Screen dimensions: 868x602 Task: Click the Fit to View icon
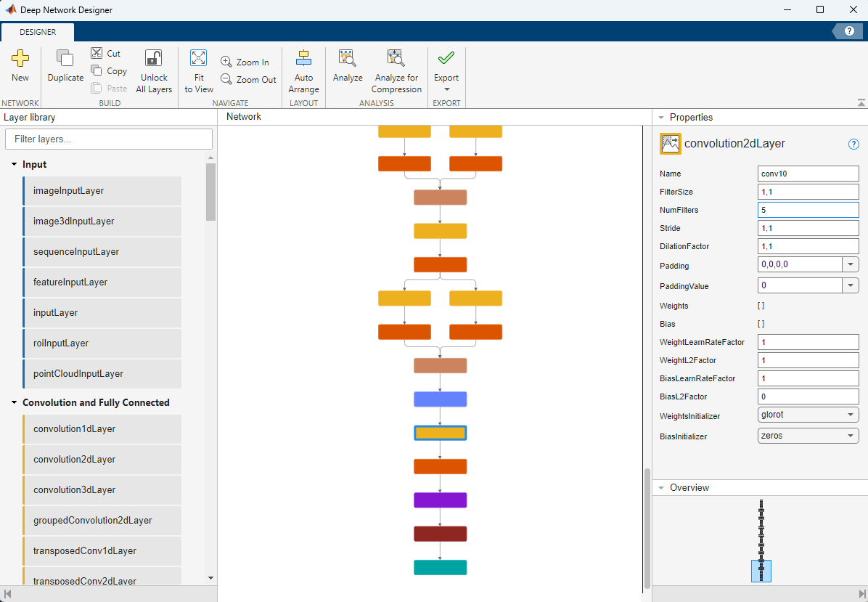click(x=198, y=59)
